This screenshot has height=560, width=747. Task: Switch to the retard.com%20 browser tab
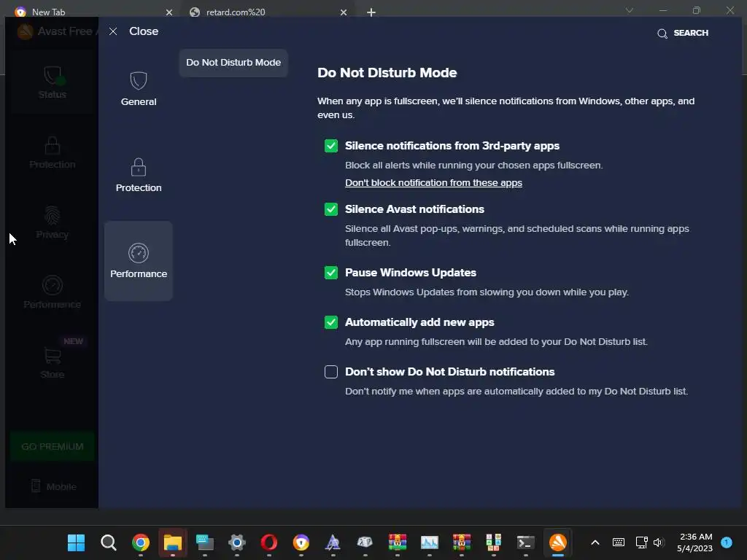tap(267, 12)
